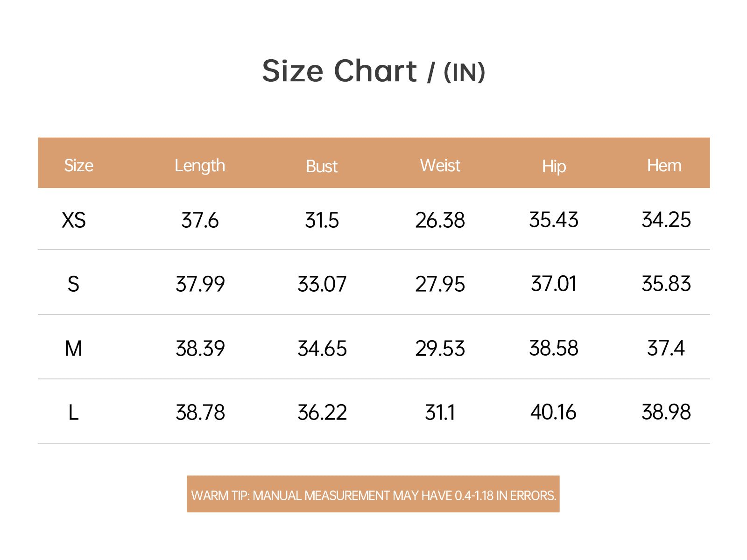Select the L hem value 38.98

666,413
